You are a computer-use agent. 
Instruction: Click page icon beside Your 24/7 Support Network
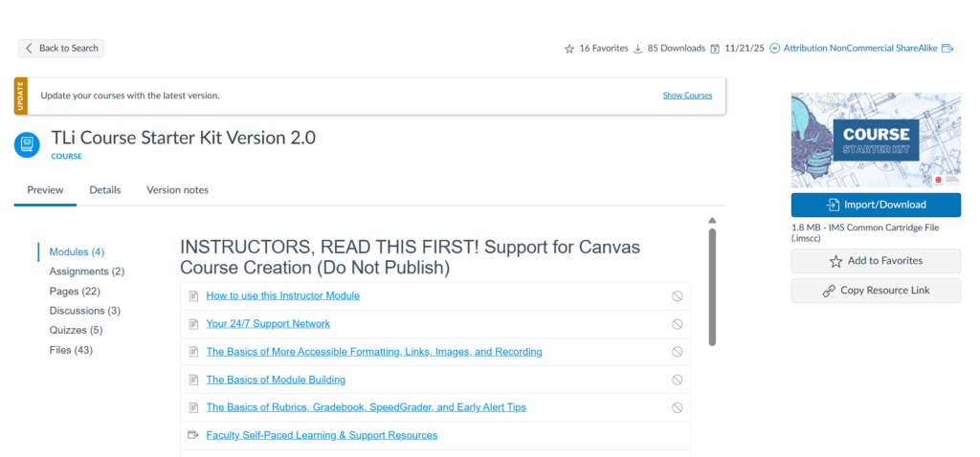coord(193,324)
